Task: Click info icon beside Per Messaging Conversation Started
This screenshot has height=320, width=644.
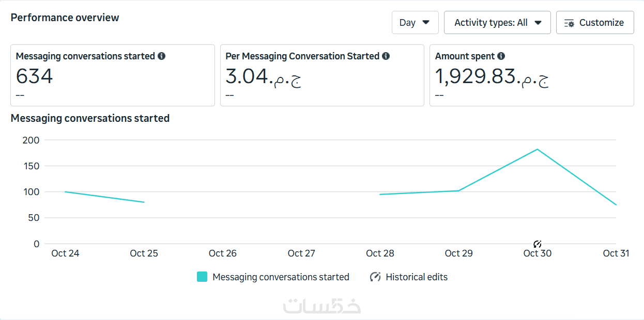Action: (x=386, y=56)
